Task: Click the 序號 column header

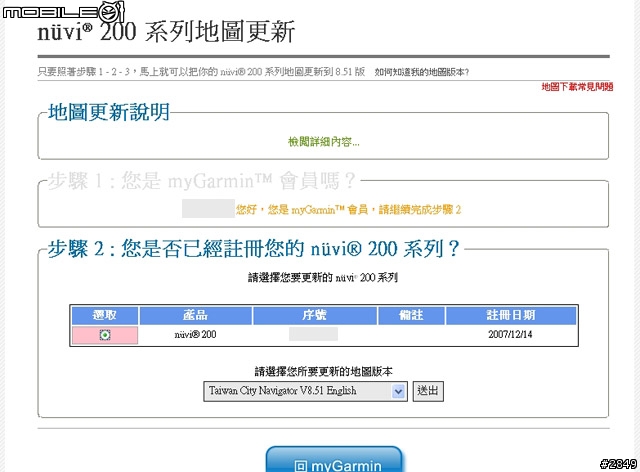Action: (x=314, y=315)
